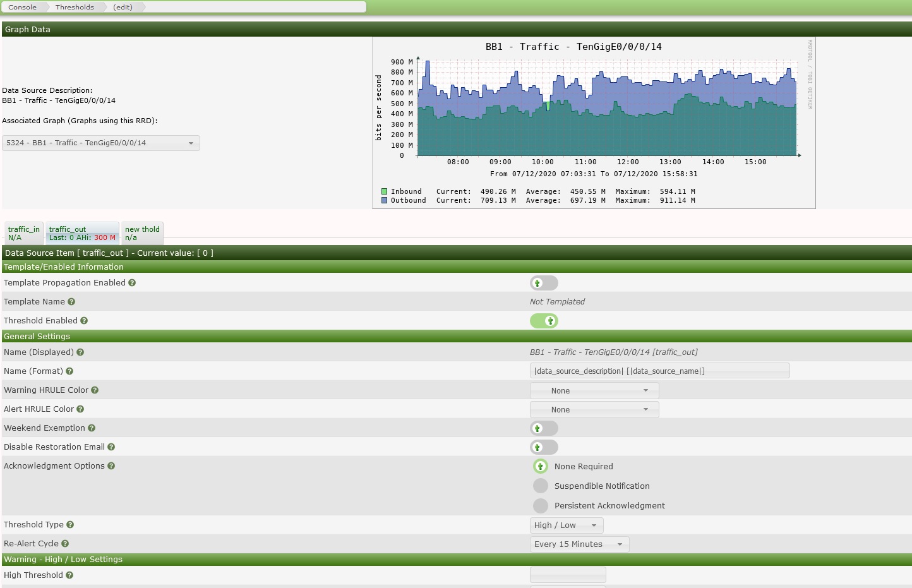Go back via the Thresholds breadcrumb
Screen dimensions: 912x588
(74, 7)
